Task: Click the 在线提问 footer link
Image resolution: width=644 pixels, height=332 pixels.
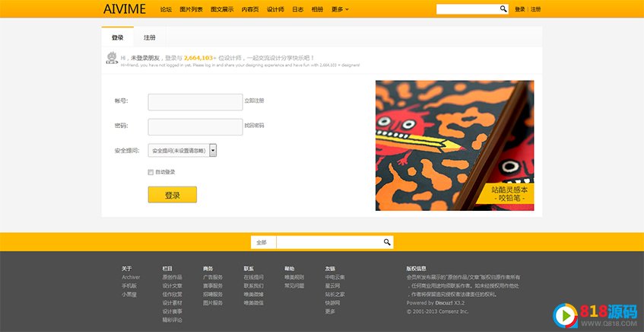Action: (253, 277)
